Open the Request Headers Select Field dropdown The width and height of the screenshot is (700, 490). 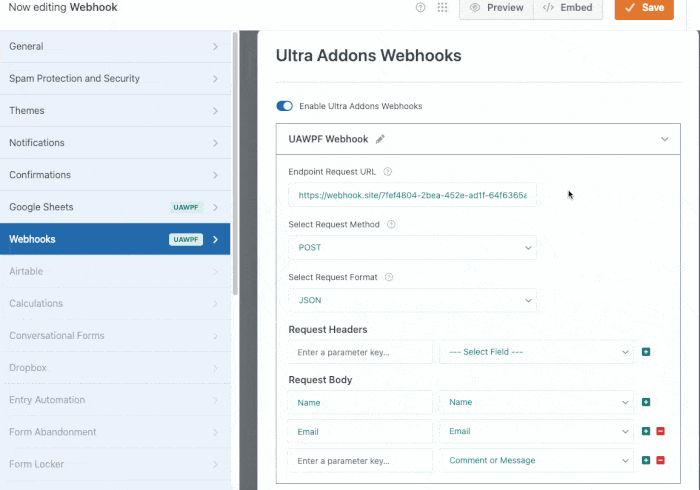coord(536,352)
